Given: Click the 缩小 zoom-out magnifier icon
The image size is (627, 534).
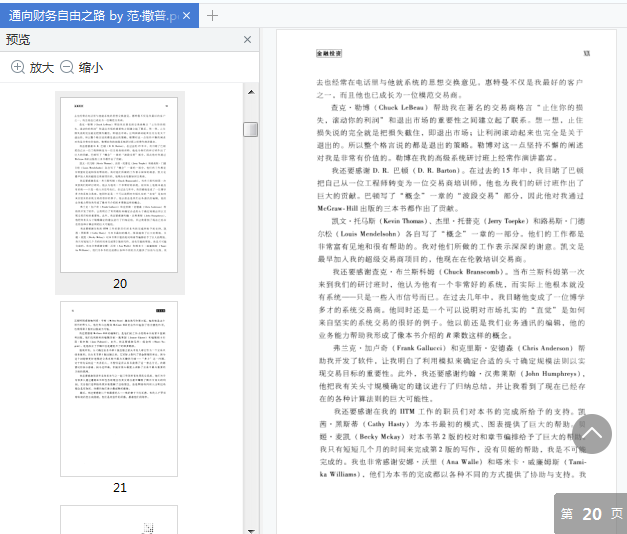Looking at the screenshot, I should 67,67.
